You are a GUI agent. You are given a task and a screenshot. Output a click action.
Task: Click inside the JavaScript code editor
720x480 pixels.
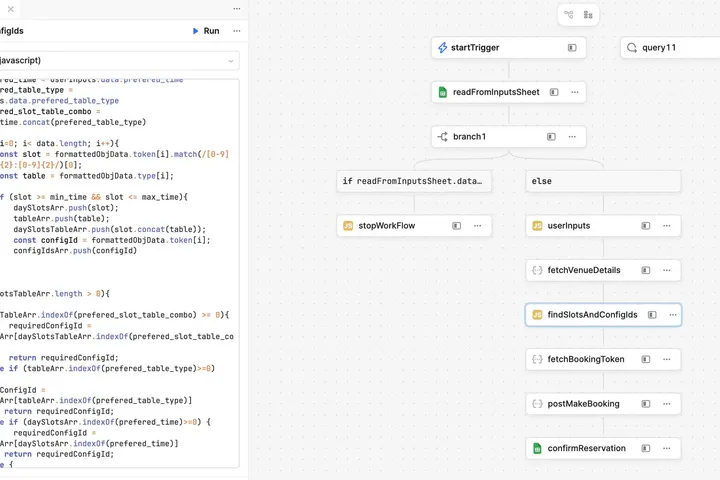pyautogui.click(x=119, y=273)
